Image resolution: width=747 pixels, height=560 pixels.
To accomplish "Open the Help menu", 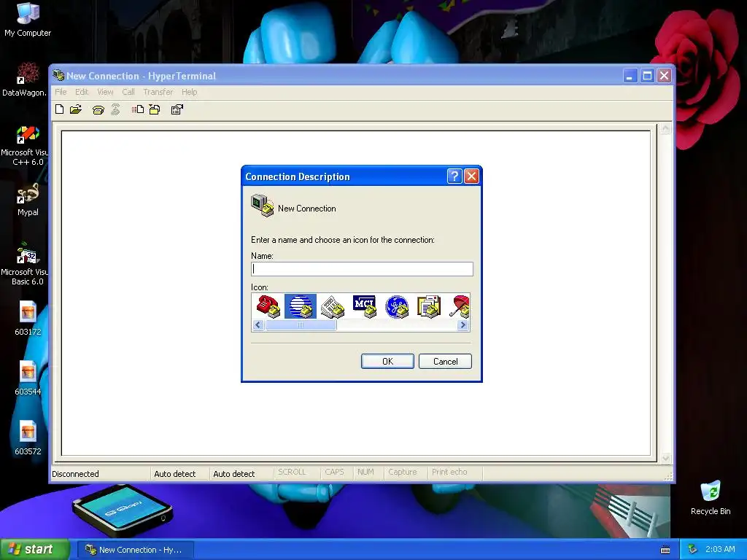I will (x=189, y=92).
